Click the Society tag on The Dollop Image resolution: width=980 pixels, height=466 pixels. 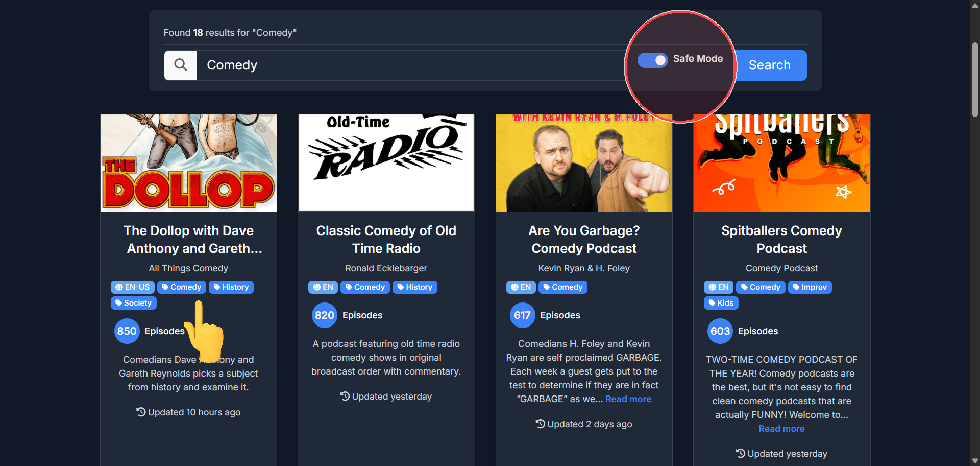134,303
